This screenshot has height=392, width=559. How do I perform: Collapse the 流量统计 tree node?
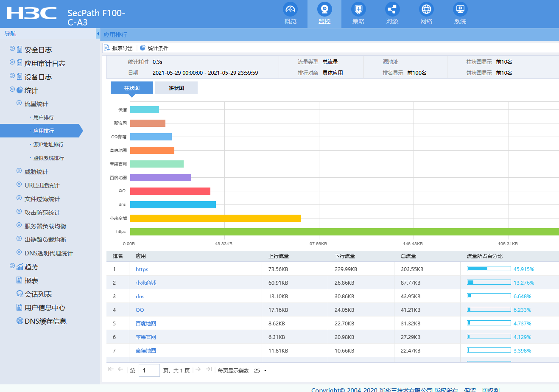19,103
